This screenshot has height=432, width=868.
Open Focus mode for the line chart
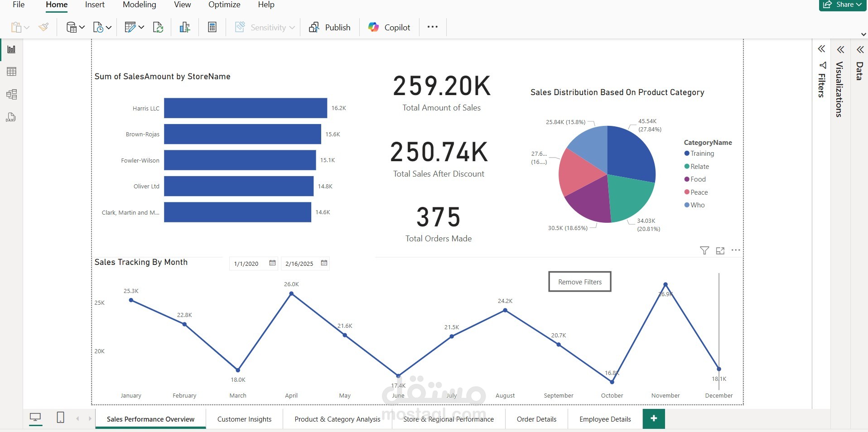(x=720, y=250)
